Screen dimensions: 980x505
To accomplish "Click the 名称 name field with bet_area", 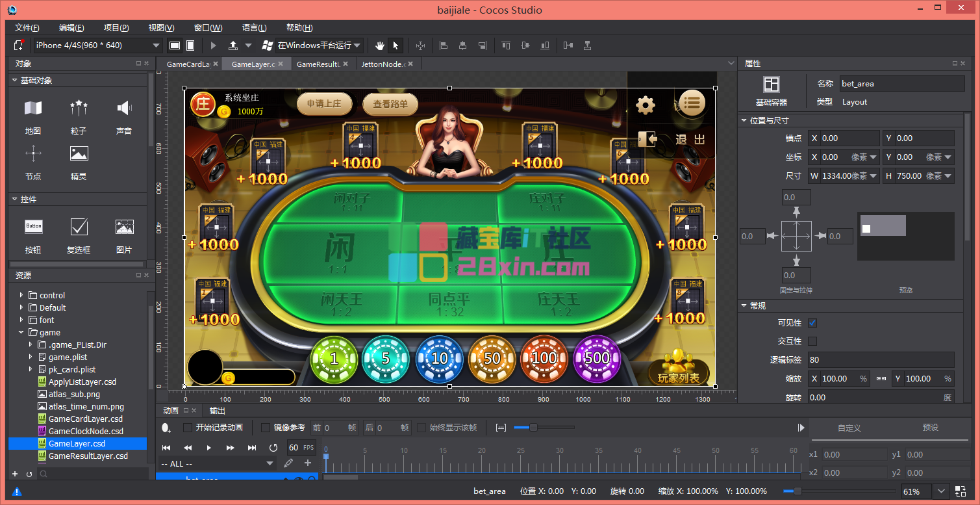I will pos(901,84).
